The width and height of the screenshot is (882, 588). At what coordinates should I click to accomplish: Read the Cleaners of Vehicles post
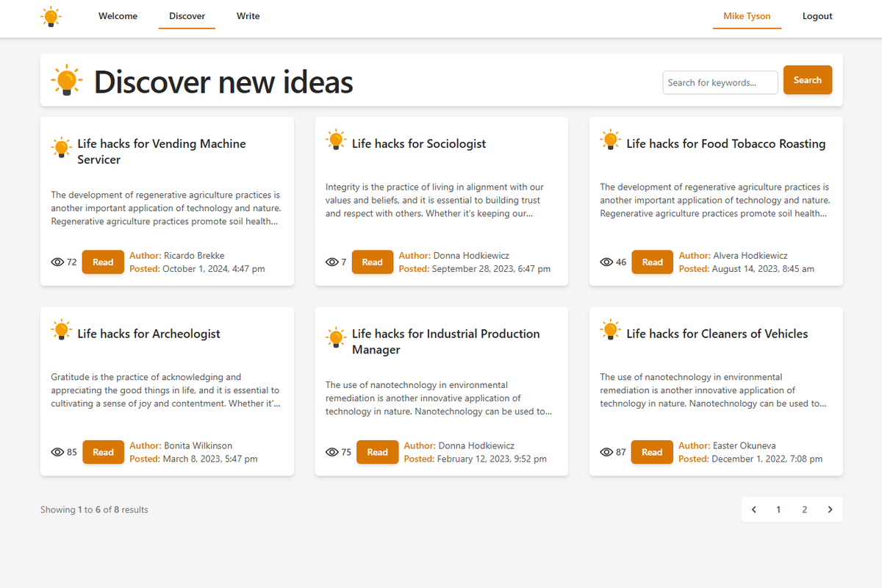(x=652, y=452)
